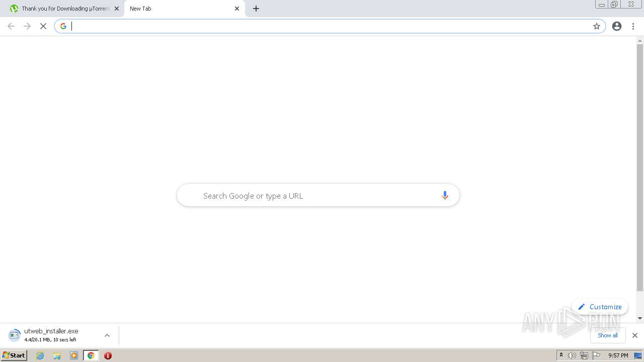
Task: Close the downloads bar
Action: coord(635,335)
